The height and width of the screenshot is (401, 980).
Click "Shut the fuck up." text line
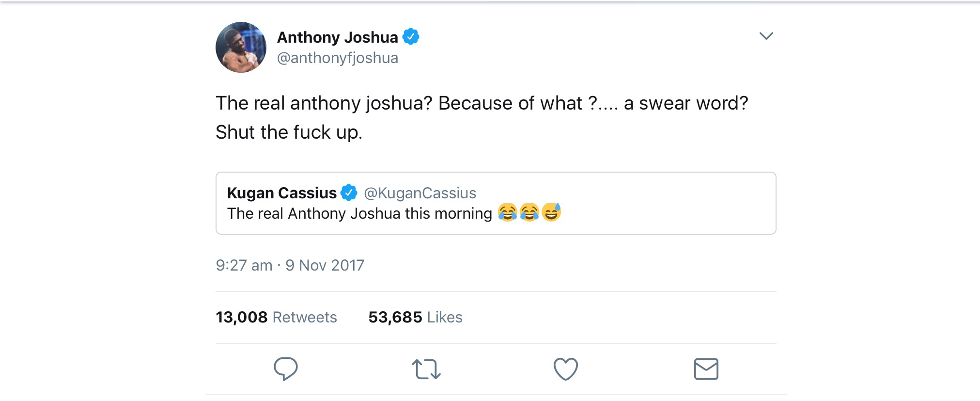tap(289, 132)
